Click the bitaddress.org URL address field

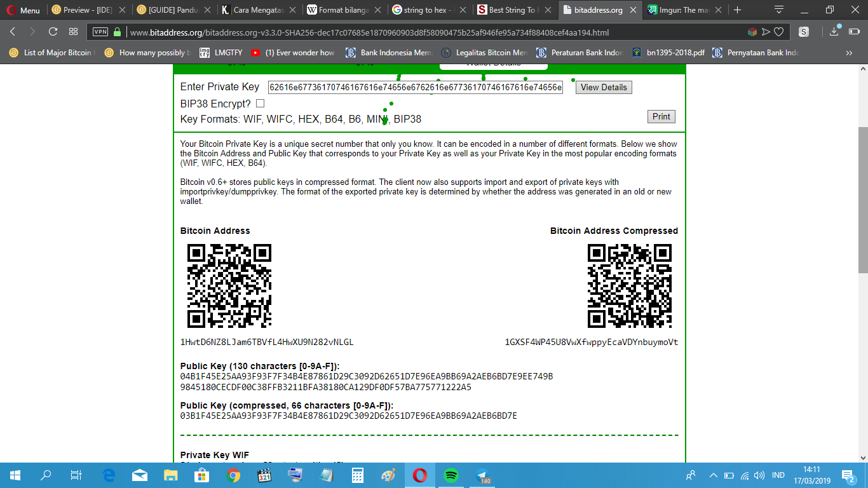[x=369, y=32]
